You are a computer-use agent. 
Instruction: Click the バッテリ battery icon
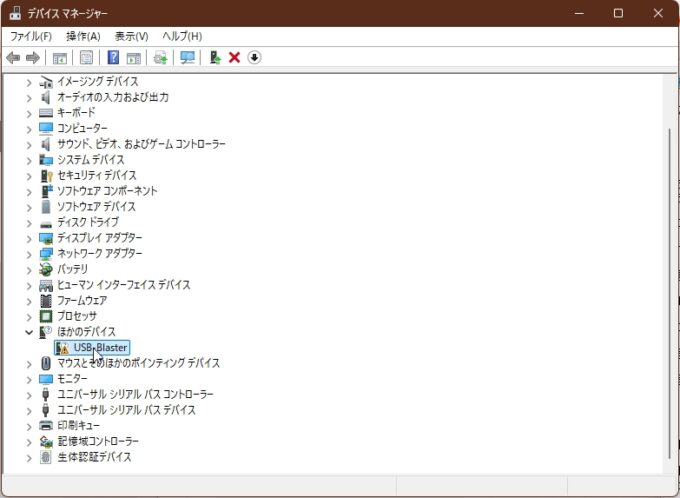tap(46, 269)
